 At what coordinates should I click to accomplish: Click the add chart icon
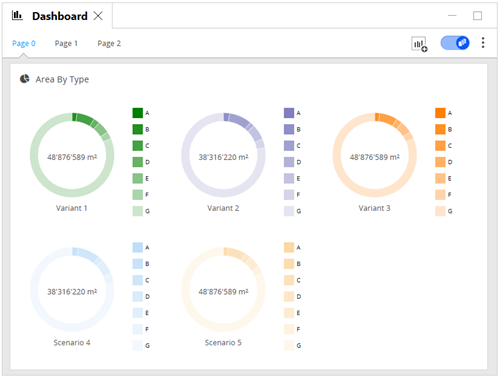click(419, 44)
